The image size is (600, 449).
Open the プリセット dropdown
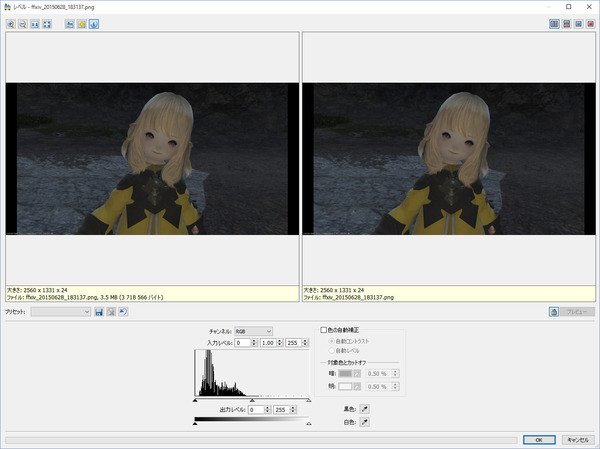(61, 312)
